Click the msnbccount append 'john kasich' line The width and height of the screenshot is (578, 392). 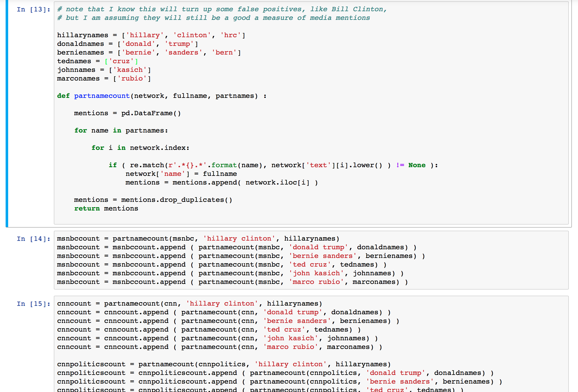[230, 273]
